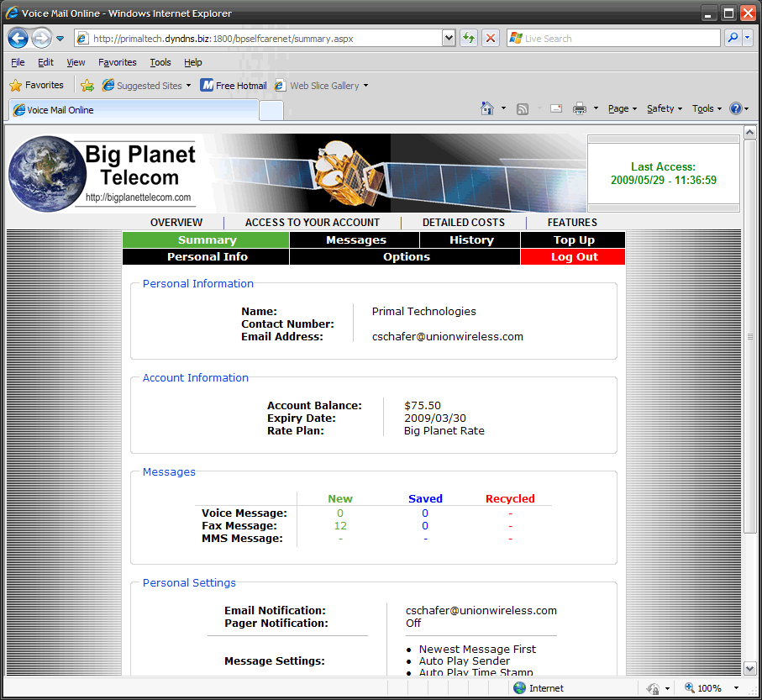
Task: Click the new Fax Message count 12
Action: coord(340,526)
